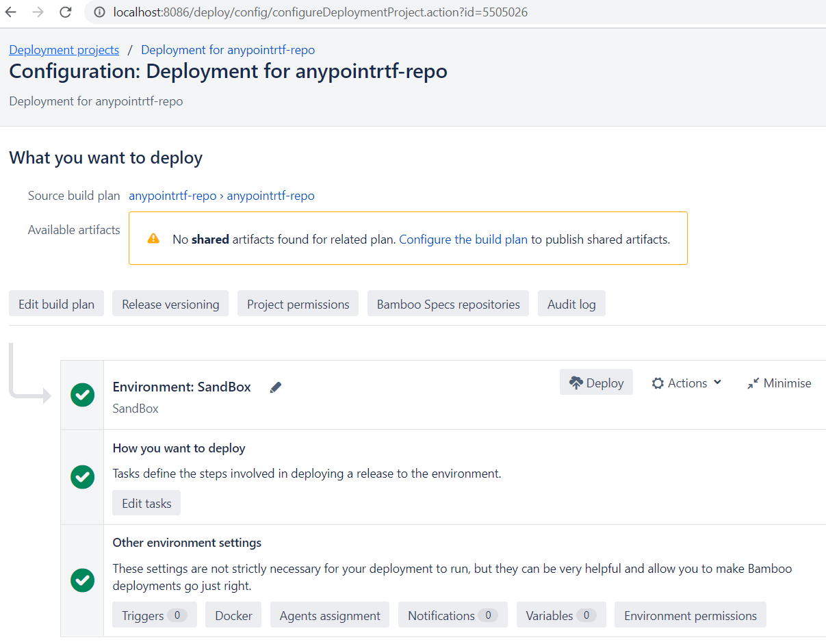The height and width of the screenshot is (644, 826).
Task: Open the Actions dropdown menu
Action: coord(686,383)
